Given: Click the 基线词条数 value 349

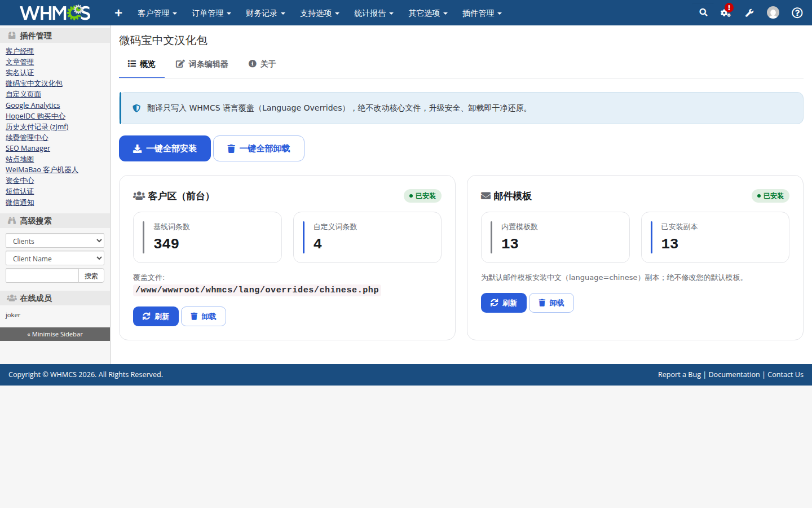Looking at the screenshot, I should [166, 244].
